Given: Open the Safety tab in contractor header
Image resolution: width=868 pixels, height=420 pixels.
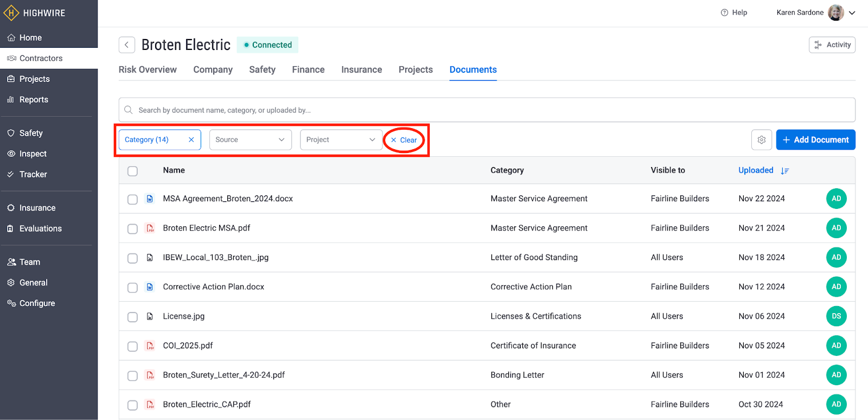Looking at the screenshot, I should [263, 69].
